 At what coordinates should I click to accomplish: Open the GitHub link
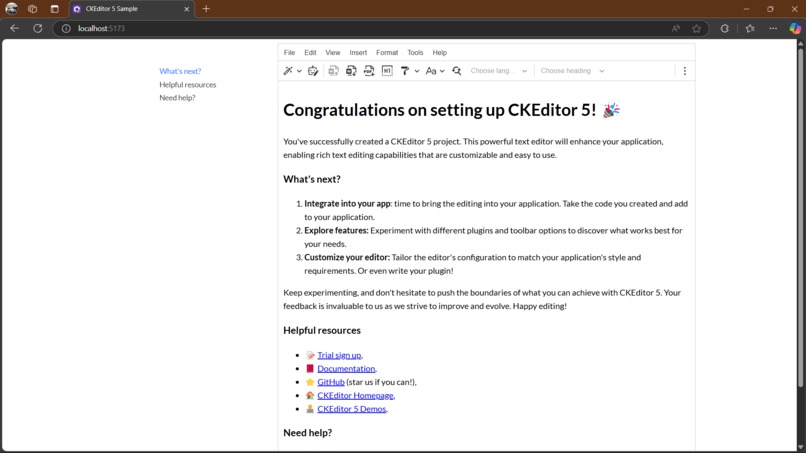click(331, 382)
